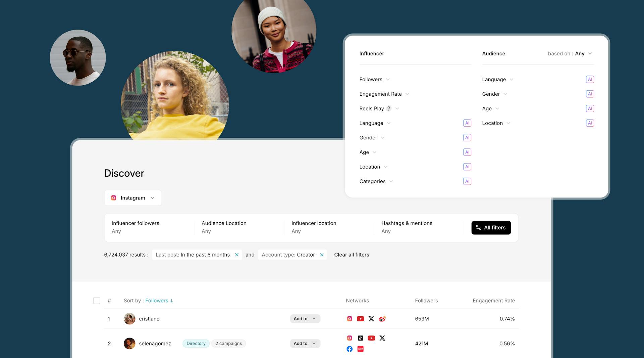Open Add to dropdown for cristiano
This screenshot has width=644, height=358.
(x=305, y=319)
